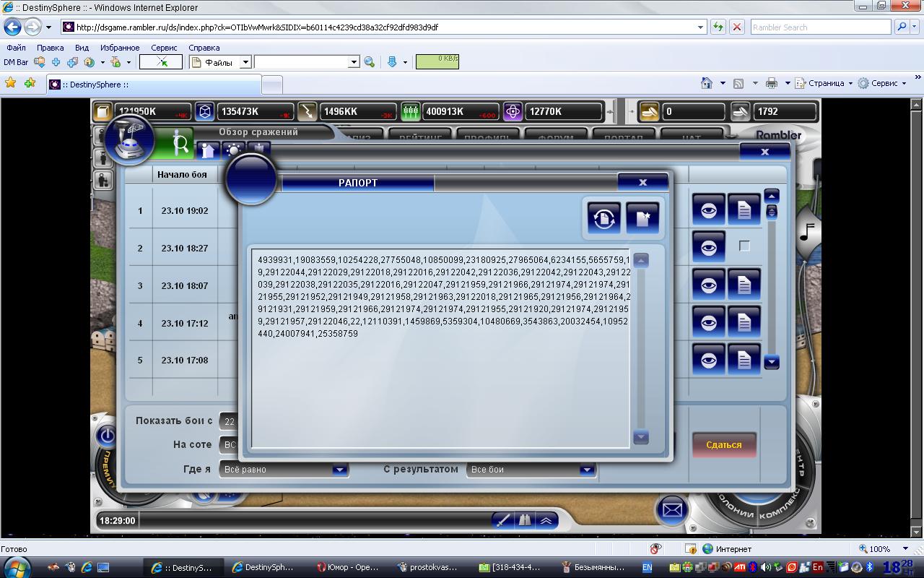Click the binoculars icon in bottom bar
Image resolution: width=924 pixels, height=578 pixels.
(x=525, y=520)
